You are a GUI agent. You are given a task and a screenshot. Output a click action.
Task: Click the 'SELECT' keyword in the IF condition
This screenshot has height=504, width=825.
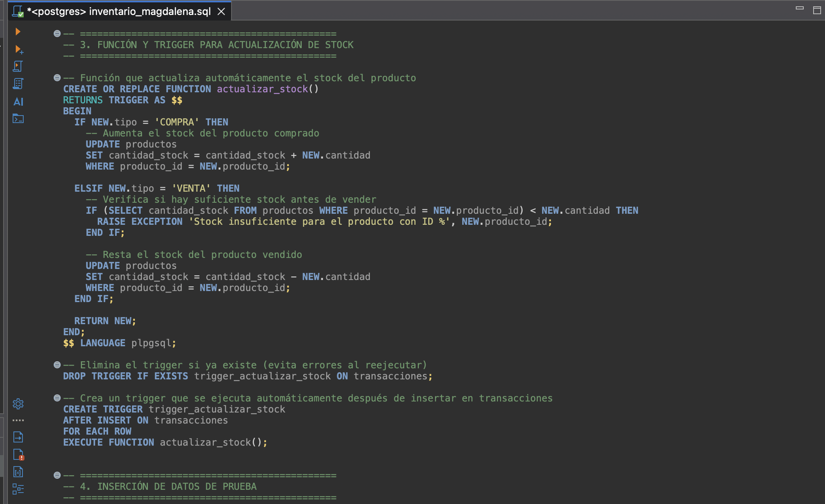coord(125,211)
